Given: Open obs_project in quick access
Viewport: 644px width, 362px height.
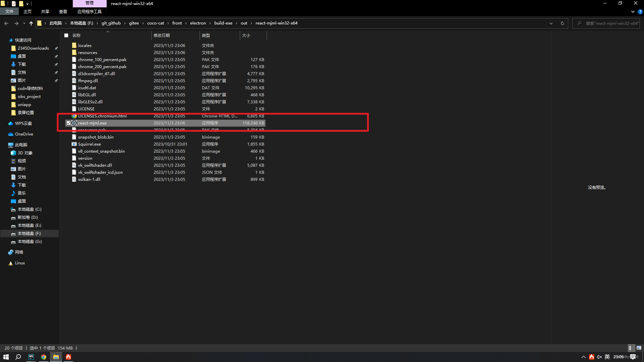Looking at the screenshot, I should pos(29,97).
